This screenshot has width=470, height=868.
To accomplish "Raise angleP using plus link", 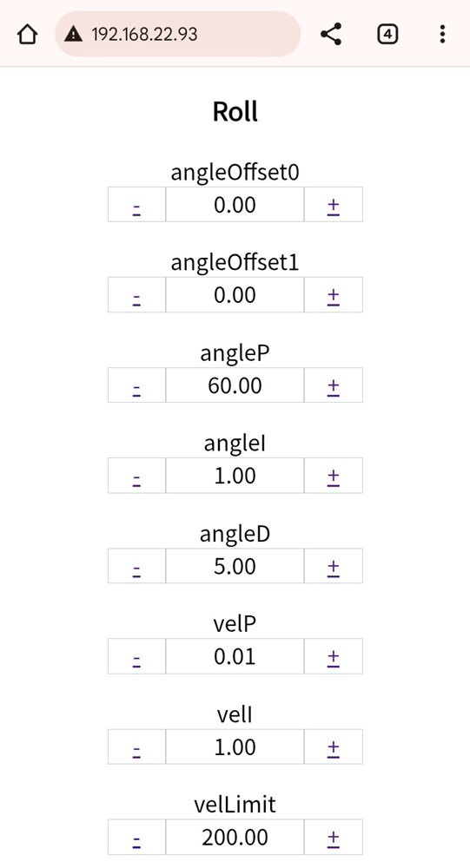I will click(333, 387).
